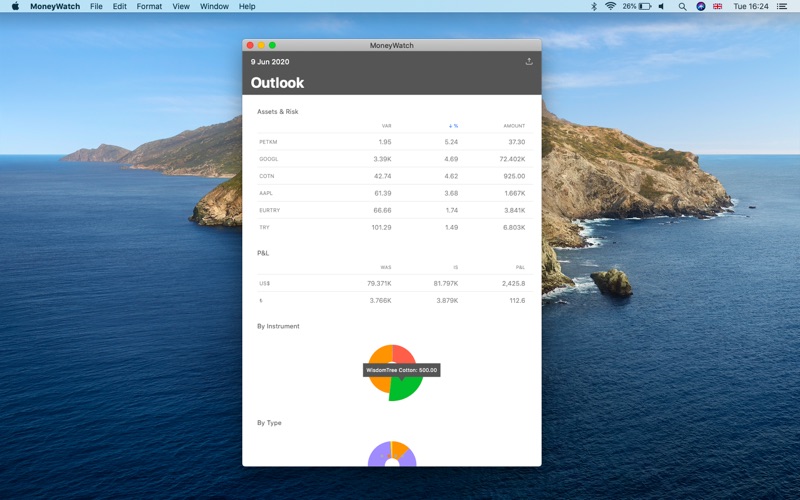Select the GOOGL asset row label

tap(268, 159)
